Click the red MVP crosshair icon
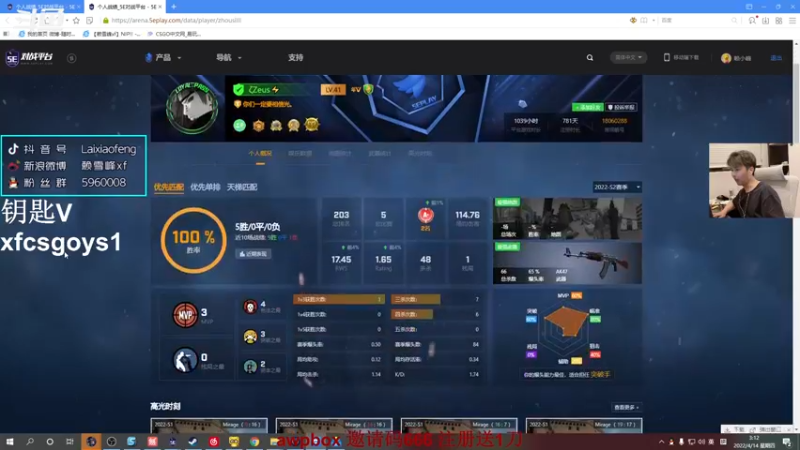The height and width of the screenshot is (450, 800). coord(185,315)
